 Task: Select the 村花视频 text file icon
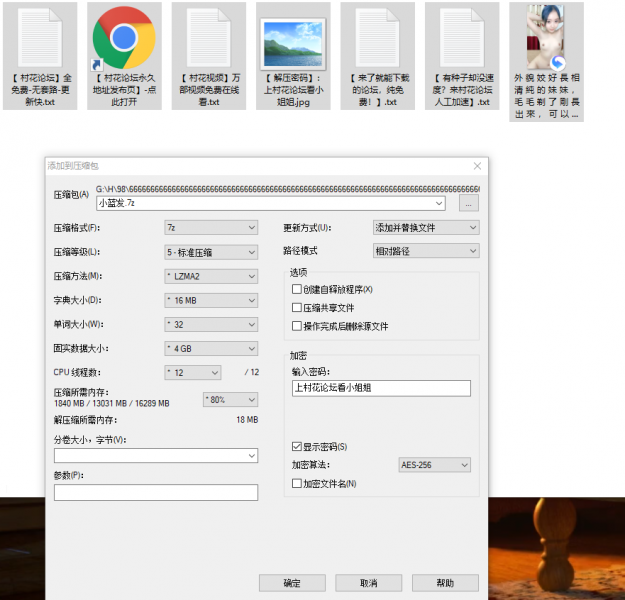(208, 40)
